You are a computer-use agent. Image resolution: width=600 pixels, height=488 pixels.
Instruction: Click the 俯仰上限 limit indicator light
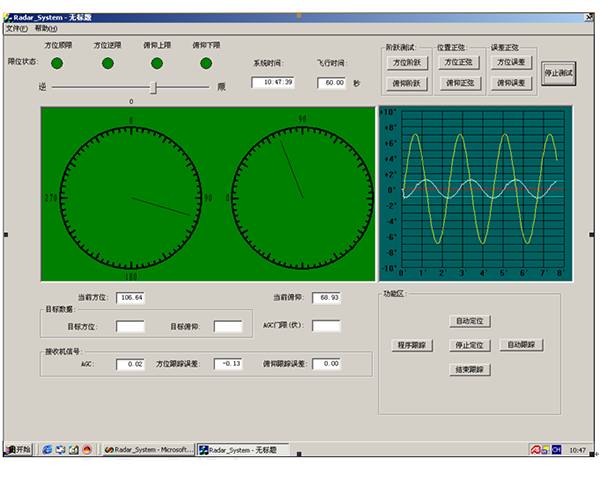(157, 64)
